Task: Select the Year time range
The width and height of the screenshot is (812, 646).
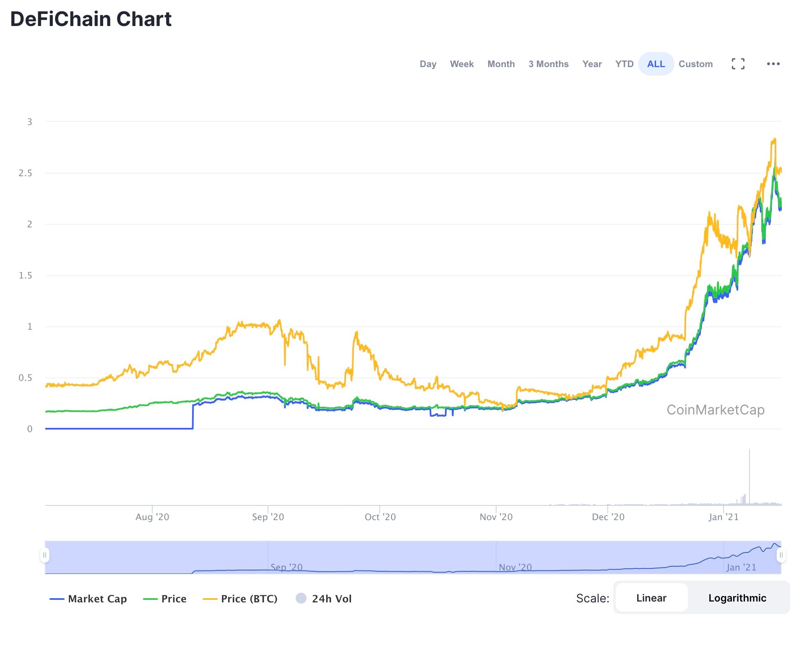Action: [x=592, y=64]
